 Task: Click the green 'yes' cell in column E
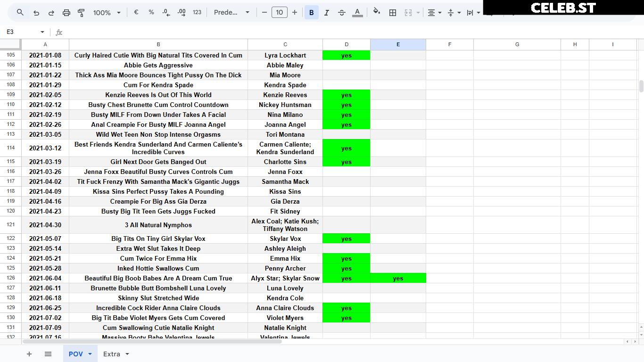(x=398, y=278)
